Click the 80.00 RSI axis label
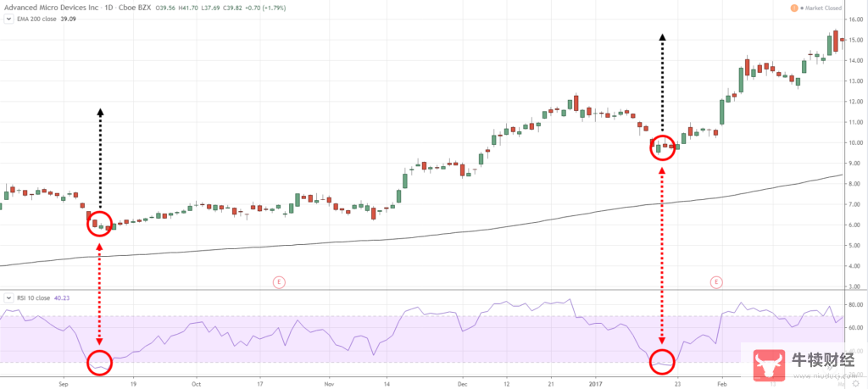The height and width of the screenshot is (389, 868). (855, 305)
